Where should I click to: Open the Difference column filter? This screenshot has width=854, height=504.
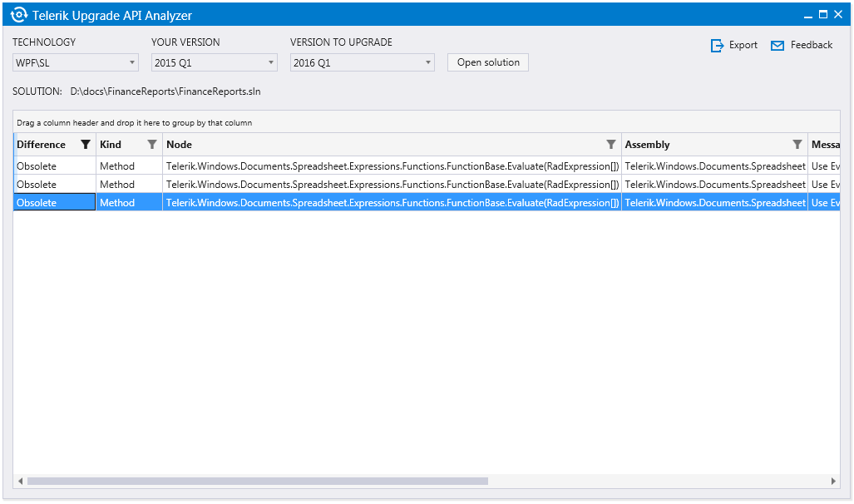pos(85,145)
